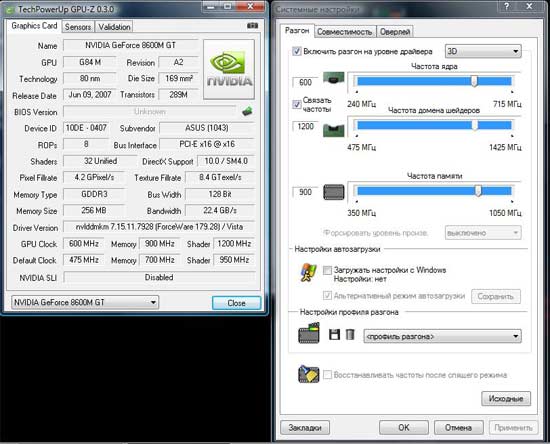Click the core clock value field 600
This screenshot has height=444, width=550.
(305, 82)
